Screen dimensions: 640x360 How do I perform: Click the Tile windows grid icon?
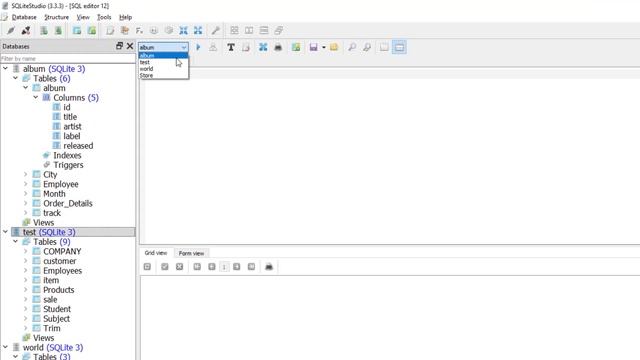[x=234, y=31]
